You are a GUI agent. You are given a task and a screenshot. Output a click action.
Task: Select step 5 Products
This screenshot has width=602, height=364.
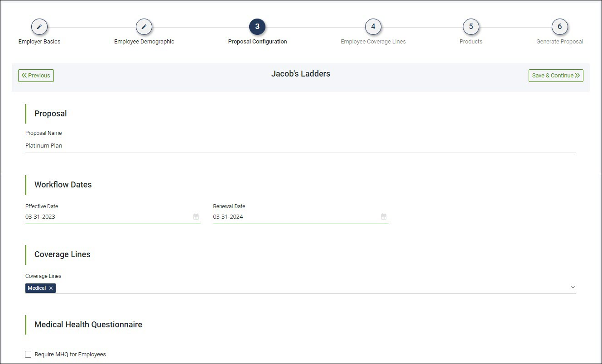(x=471, y=26)
